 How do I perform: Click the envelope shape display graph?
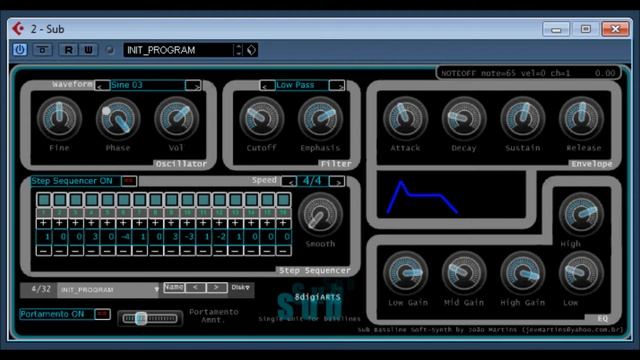pyautogui.click(x=451, y=194)
